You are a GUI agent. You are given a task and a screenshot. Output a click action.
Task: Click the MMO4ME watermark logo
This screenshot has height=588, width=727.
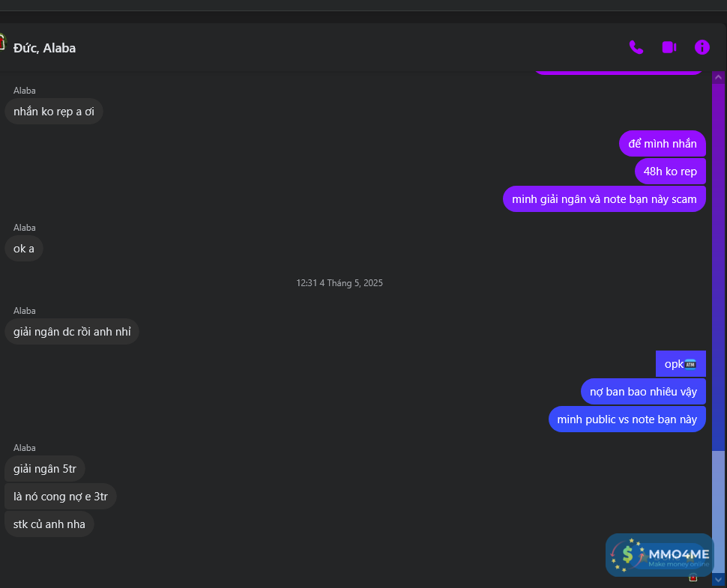tap(660, 555)
